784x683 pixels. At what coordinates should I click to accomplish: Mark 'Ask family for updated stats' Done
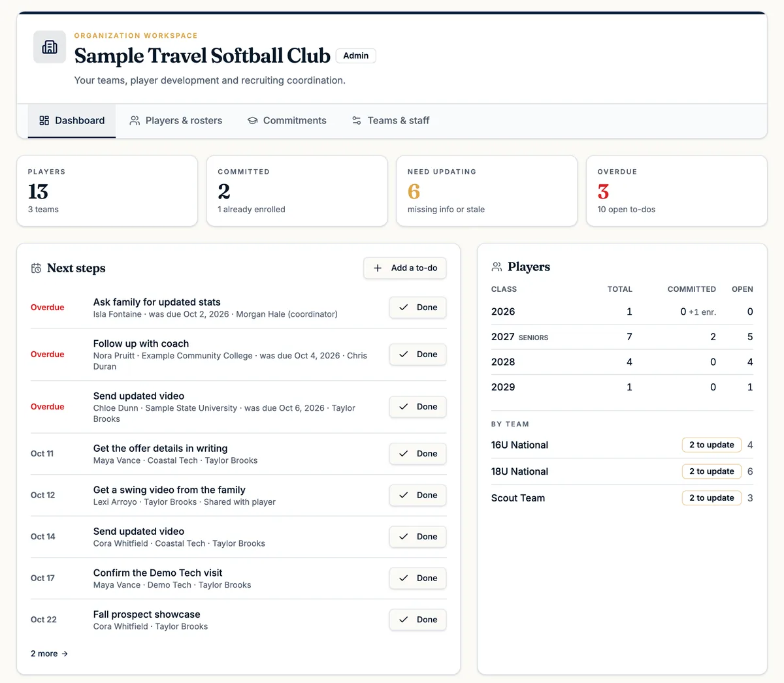[x=417, y=308]
